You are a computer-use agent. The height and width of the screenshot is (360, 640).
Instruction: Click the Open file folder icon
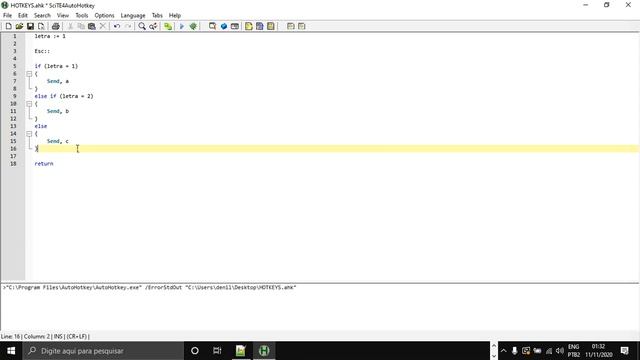19,26
